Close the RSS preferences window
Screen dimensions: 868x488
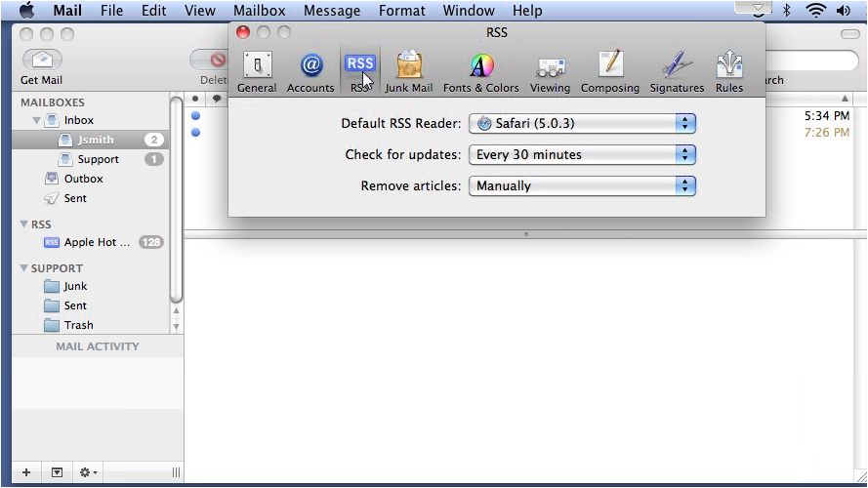pos(242,32)
